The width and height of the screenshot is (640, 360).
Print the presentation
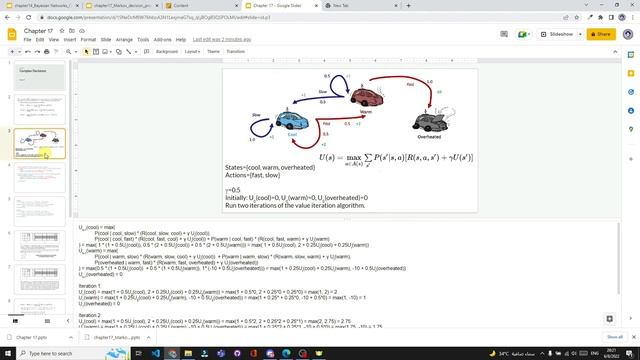47,52
